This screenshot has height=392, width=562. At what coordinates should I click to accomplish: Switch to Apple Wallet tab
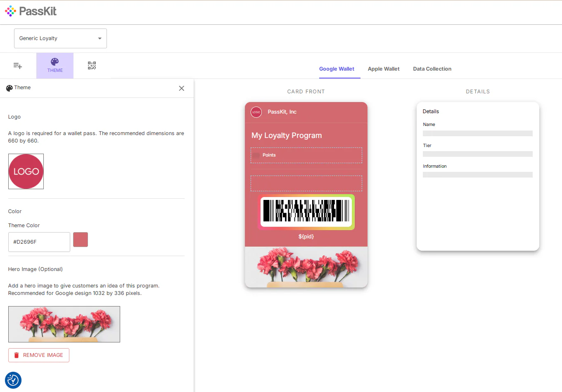click(384, 69)
